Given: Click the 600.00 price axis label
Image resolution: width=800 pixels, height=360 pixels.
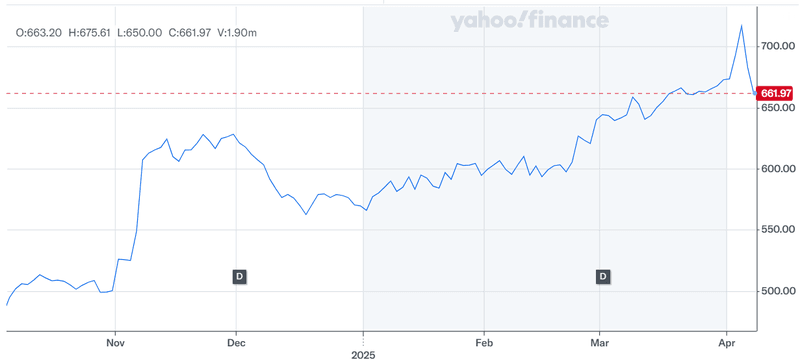Looking at the screenshot, I should pos(778,169).
